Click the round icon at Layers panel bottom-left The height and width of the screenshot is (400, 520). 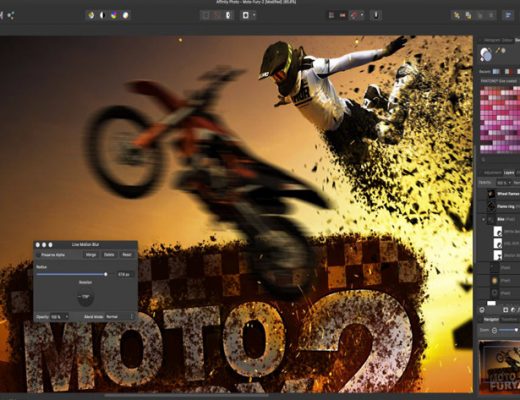click(482, 310)
